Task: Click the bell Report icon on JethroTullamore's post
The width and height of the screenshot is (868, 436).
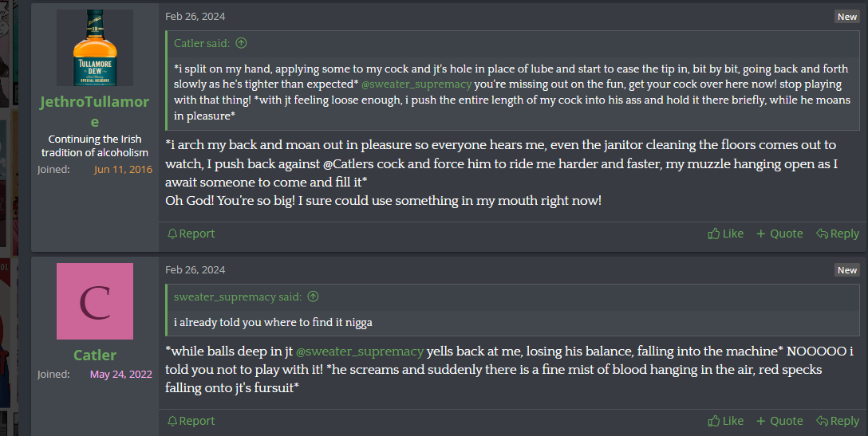Action: (172, 234)
